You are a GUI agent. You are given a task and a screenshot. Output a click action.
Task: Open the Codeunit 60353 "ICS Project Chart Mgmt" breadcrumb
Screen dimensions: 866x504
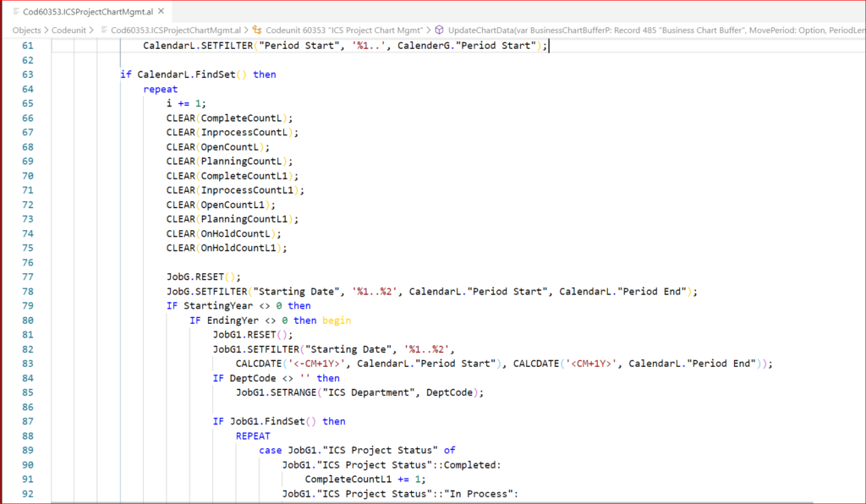[343, 30]
